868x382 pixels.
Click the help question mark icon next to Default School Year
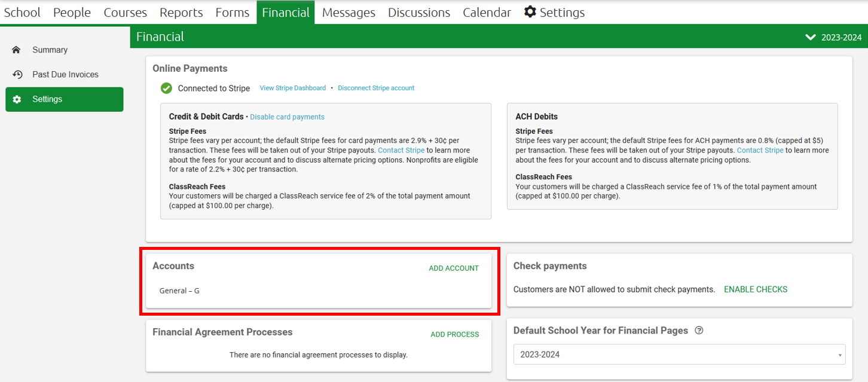(x=699, y=331)
